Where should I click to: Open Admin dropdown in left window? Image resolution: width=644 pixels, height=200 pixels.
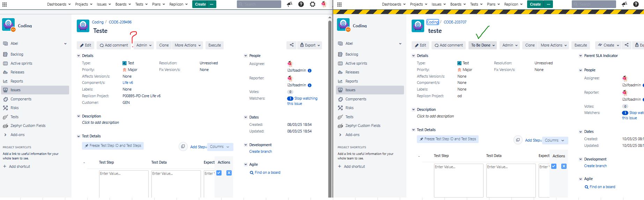tap(144, 45)
